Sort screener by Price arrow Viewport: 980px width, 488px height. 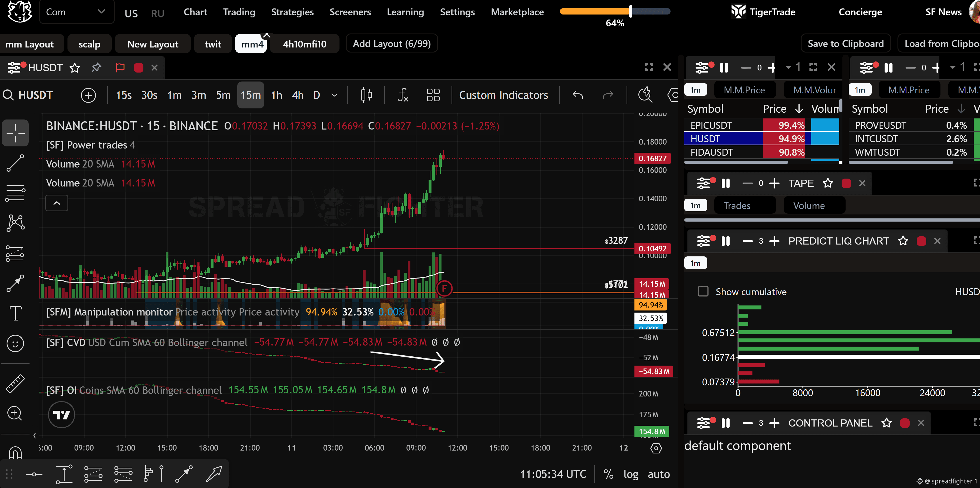point(799,109)
